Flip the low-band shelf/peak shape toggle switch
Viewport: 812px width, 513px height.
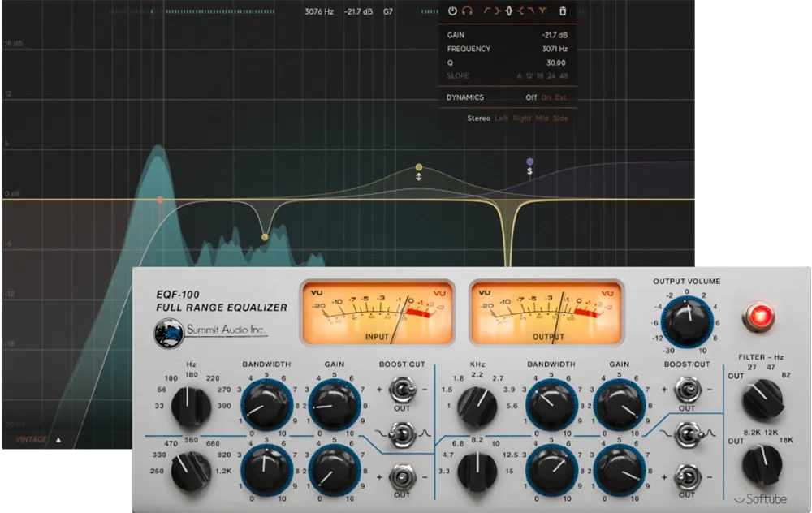click(403, 433)
